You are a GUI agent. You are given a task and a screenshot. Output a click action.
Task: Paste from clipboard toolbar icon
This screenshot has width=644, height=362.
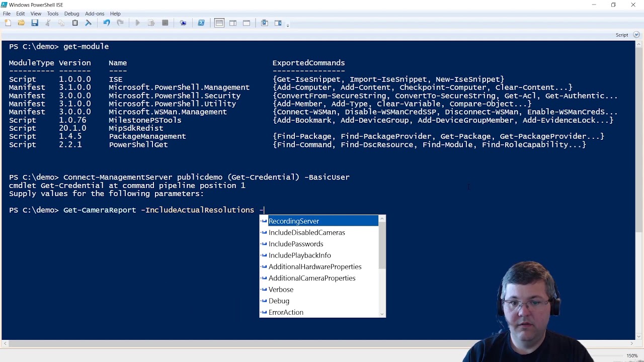pyautogui.click(x=75, y=23)
